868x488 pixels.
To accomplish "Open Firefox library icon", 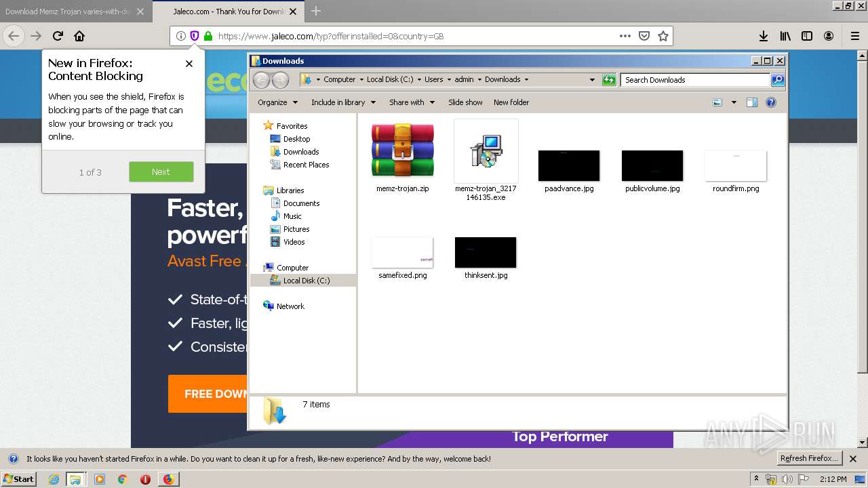I will 785,36.
